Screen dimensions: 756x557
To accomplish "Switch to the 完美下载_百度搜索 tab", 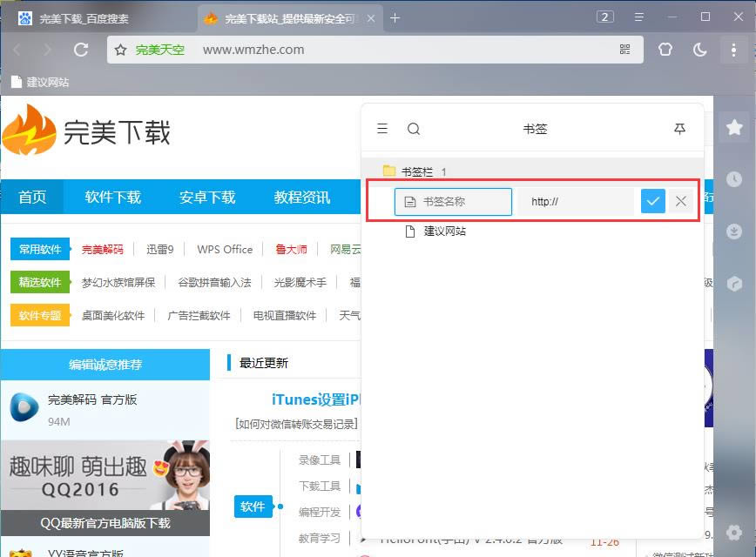I will coord(96,17).
